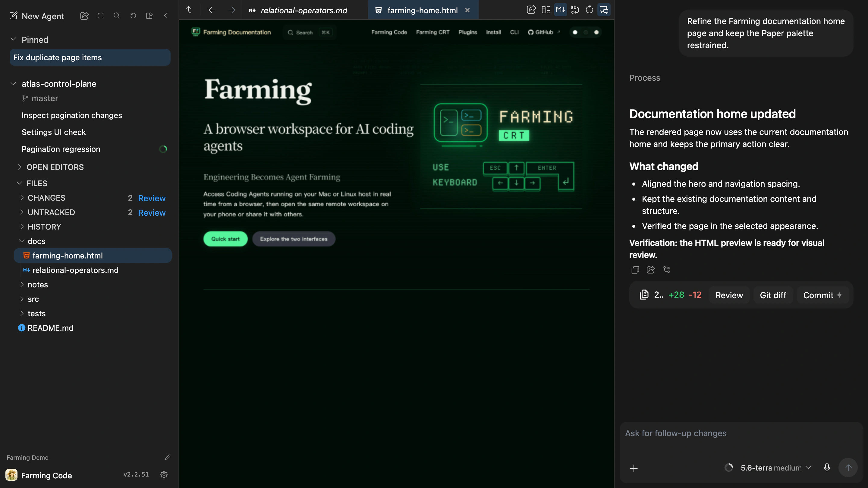This screenshot has height=488, width=868.
Task: Click the Commit button
Action: click(822, 295)
